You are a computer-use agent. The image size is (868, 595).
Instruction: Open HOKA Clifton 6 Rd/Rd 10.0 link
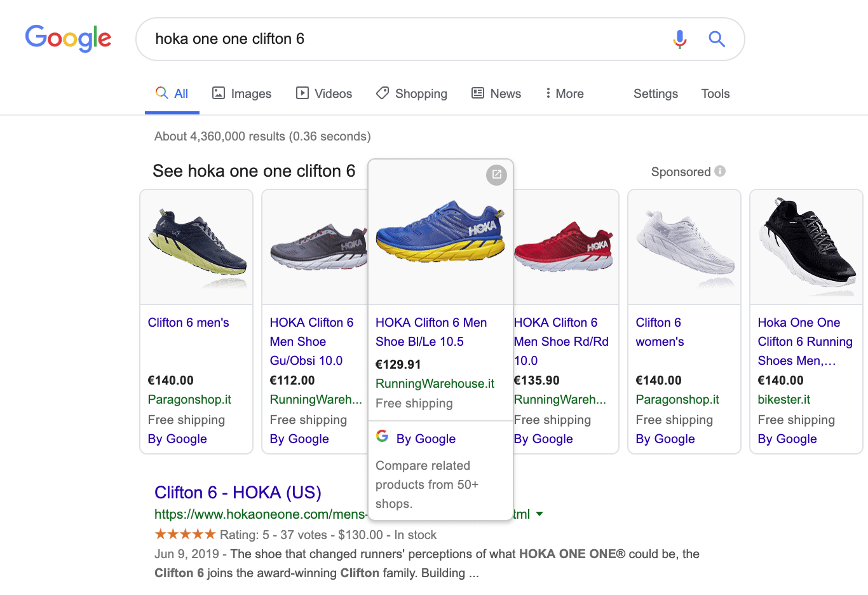point(561,341)
